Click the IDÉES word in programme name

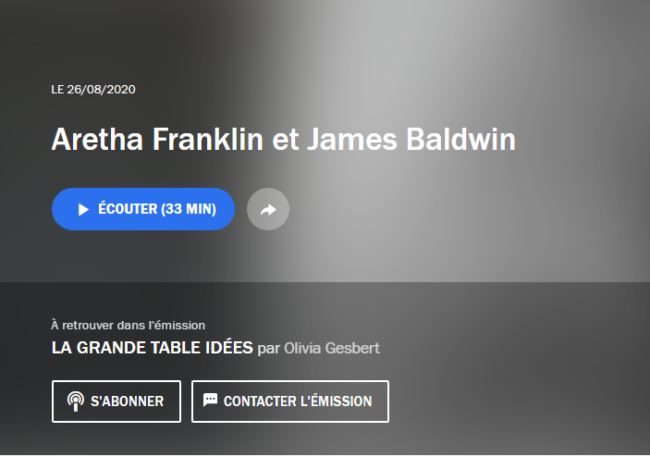click(229, 348)
